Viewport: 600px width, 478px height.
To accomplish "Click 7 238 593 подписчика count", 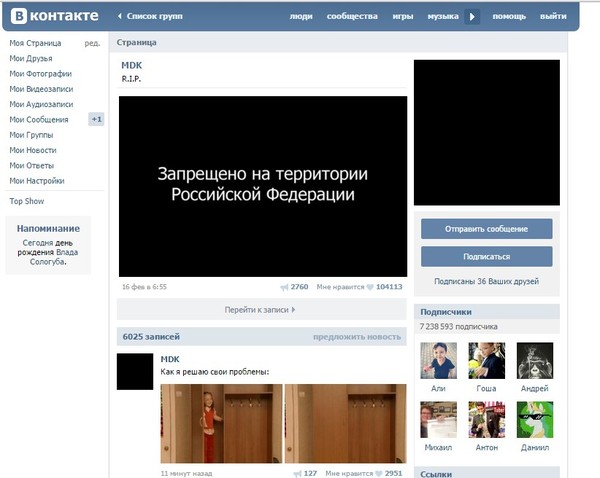I will pyautogui.click(x=458, y=326).
